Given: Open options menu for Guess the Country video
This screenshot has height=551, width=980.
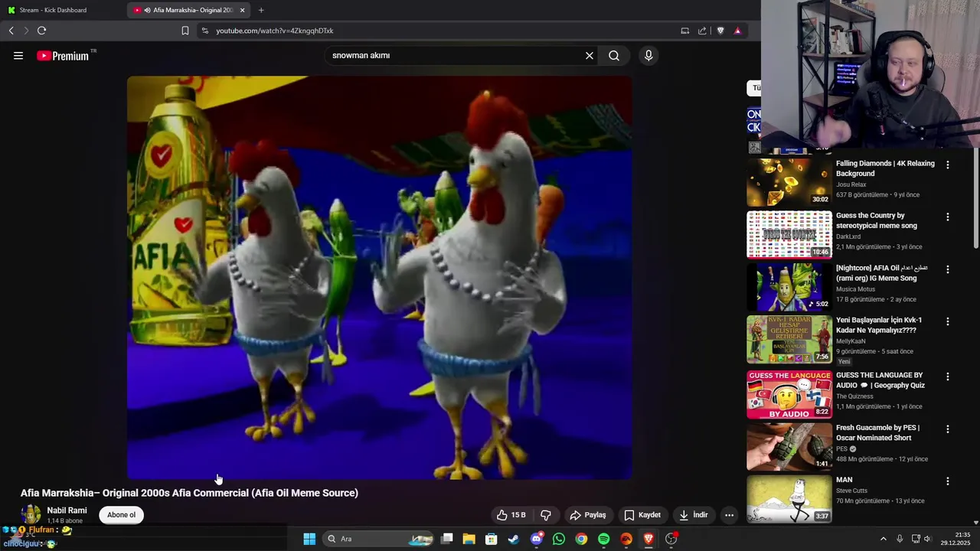Looking at the screenshot, I should [947, 217].
